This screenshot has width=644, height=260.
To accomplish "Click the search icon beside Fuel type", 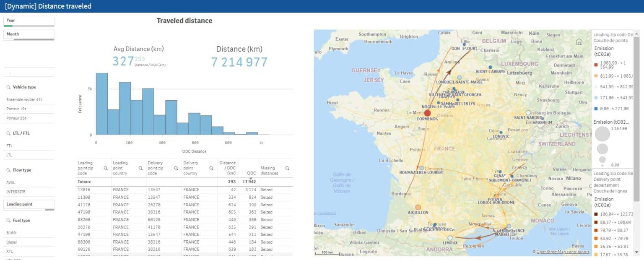I will coord(8,220).
